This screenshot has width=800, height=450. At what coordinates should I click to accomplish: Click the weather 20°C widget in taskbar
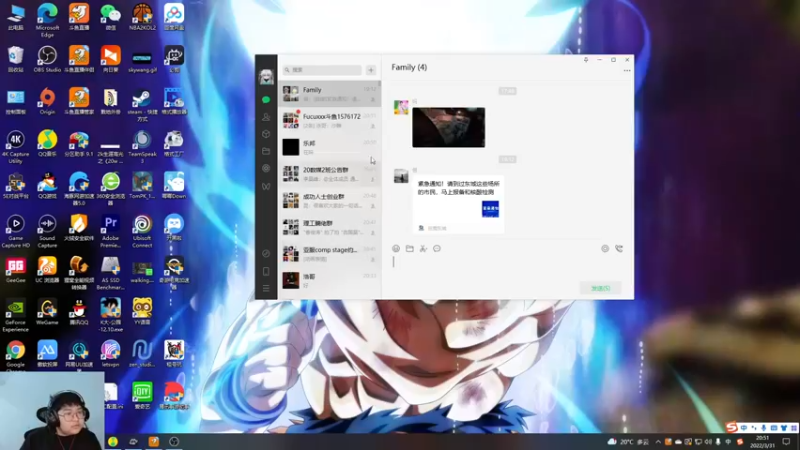628,442
